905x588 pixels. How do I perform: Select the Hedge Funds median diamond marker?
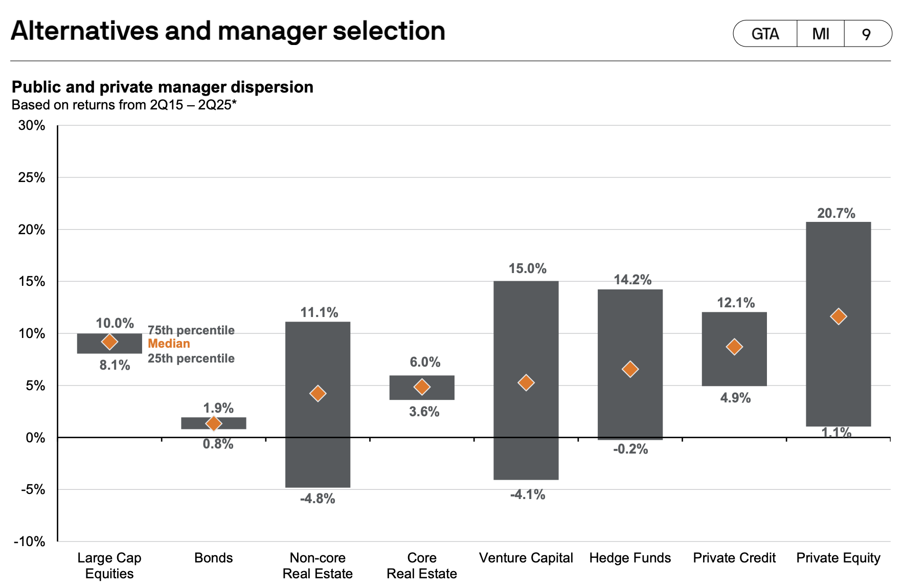click(x=630, y=369)
